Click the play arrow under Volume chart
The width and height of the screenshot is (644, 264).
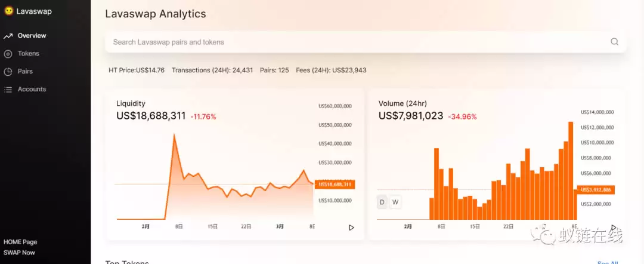(x=613, y=228)
